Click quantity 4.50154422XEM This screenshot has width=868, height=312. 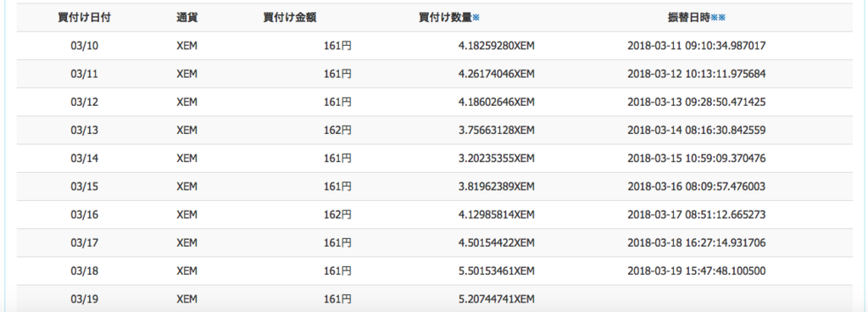[497, 242]
